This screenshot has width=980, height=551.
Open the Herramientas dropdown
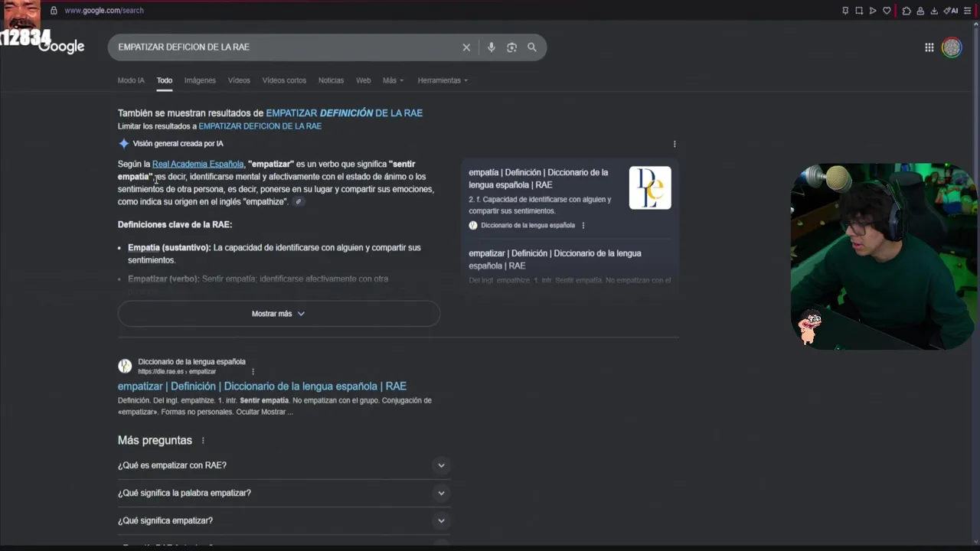pyautogui.click(x=443, y=80)
